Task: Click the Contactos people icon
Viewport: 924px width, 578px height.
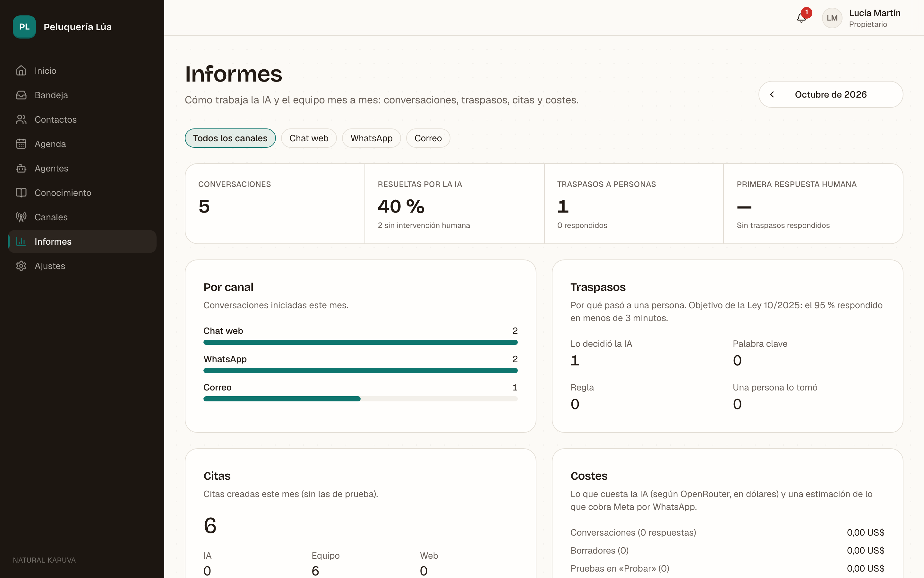Action: [x=21, y=120]
